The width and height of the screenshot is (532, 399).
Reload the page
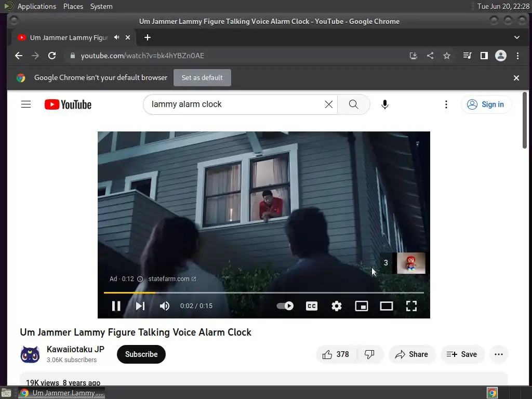(52, 56)
